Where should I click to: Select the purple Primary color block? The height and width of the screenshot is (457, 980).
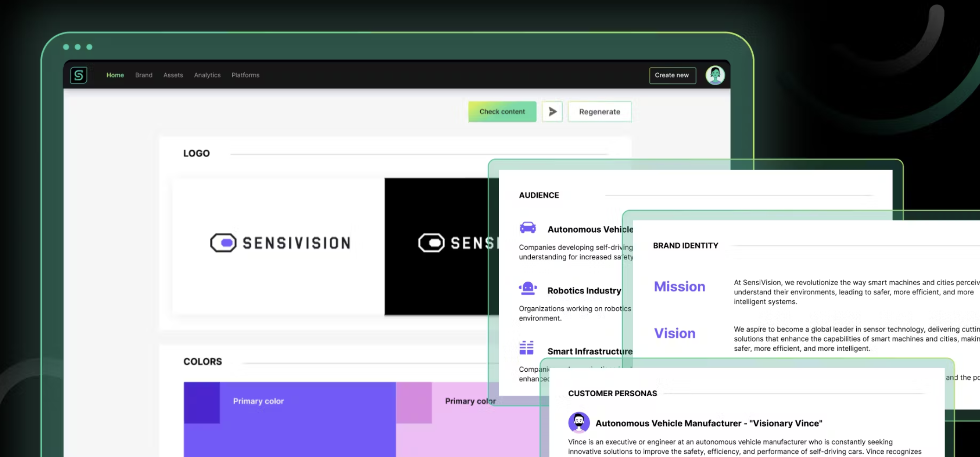tap(290, 419)
